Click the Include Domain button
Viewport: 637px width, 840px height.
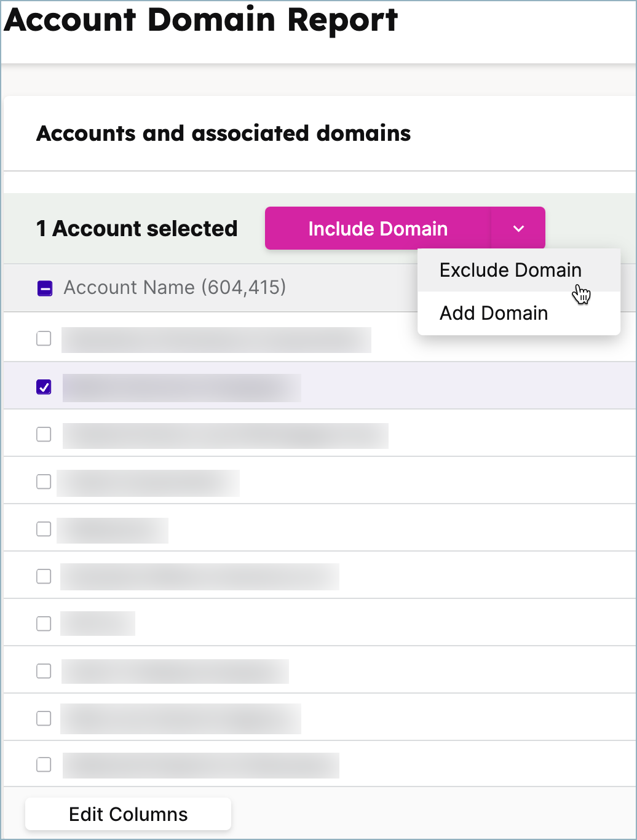pos(378,228)
